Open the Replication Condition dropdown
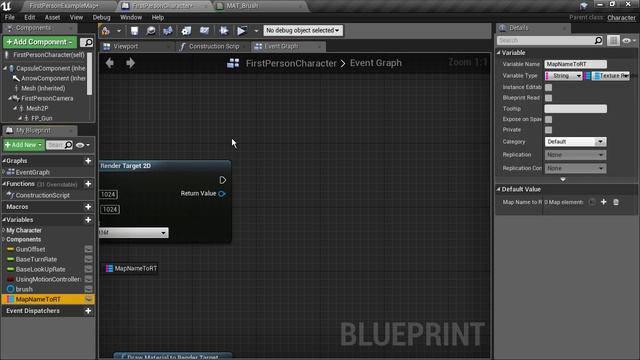640x360 pixels. 576,168
